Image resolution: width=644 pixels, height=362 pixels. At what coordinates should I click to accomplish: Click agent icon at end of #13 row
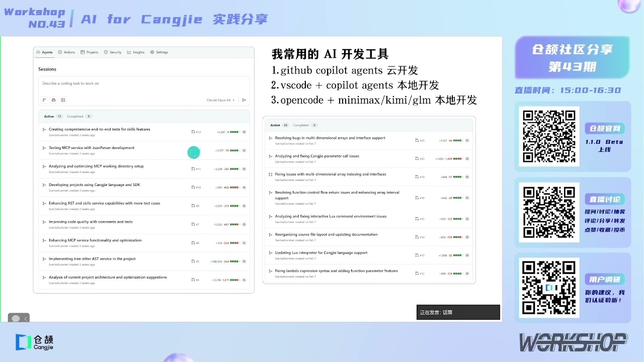(x=244, y=132)
